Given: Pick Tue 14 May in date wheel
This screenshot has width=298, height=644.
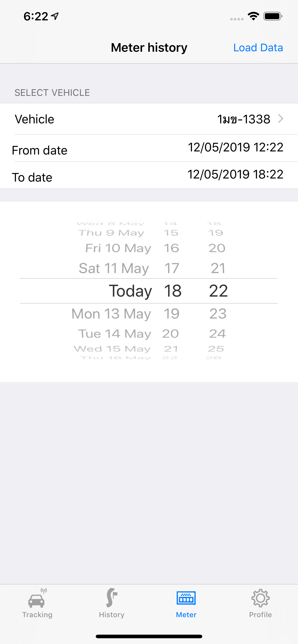Looking at the screenshot, I should [x=115, y=334].
